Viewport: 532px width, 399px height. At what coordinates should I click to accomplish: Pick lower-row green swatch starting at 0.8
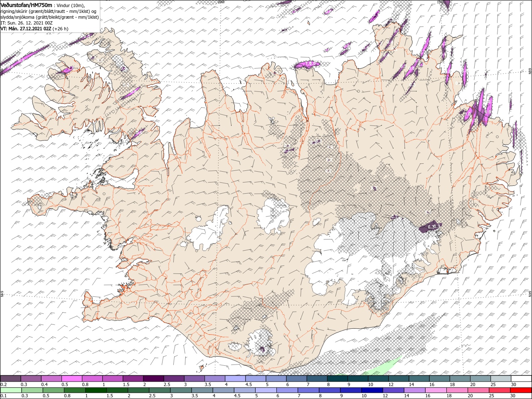point(75,390)
